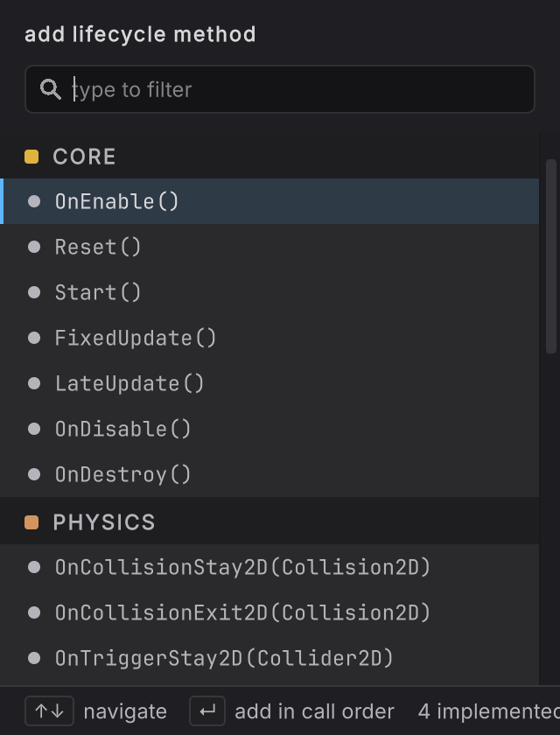Click the CORE group header
This screenshot has width=560, height=735.
[269, 156]
